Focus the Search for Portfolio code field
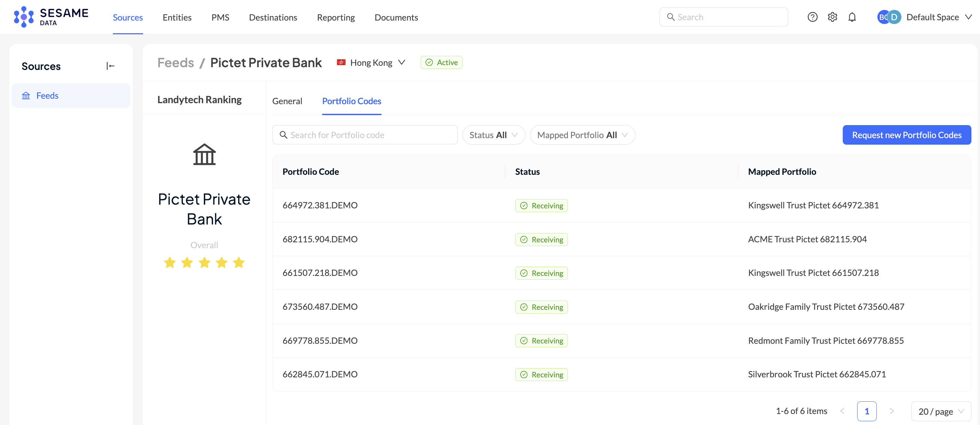This screenshot has height=425, width=980. click(x=365, y=135)
